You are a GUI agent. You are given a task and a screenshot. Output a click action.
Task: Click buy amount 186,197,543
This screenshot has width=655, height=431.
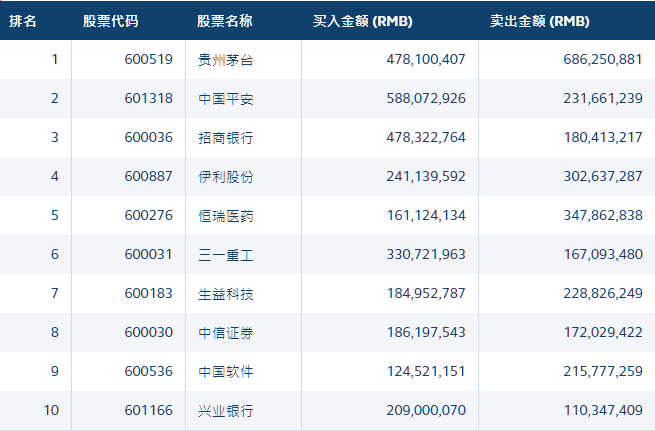click(x=426, y=332)
